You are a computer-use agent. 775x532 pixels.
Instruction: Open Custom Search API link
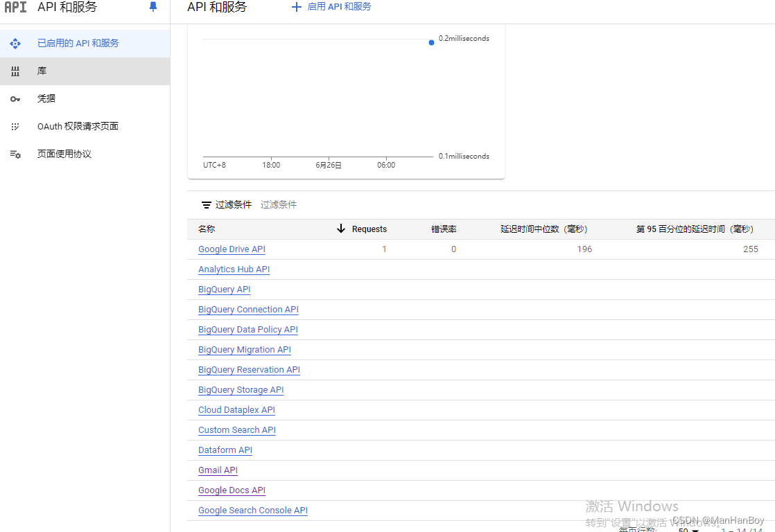237,429
